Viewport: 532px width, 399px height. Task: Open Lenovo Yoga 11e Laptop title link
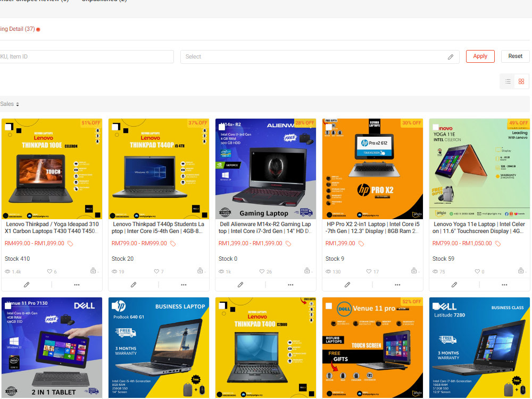[479, 228]
